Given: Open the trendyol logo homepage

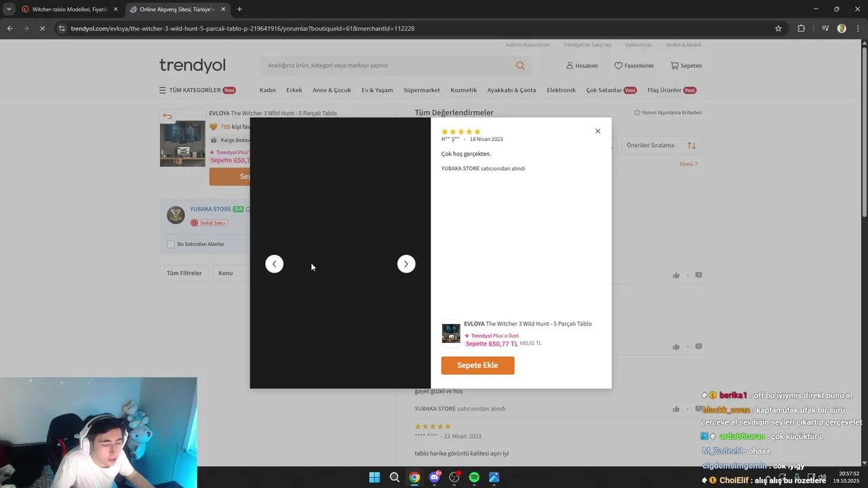Looking at the screenshot, I should (x=193, y=66).
